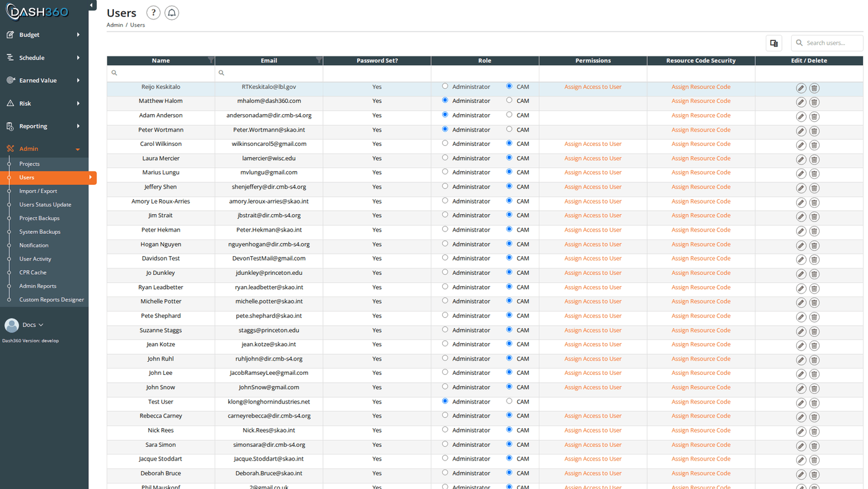868x489 pixels.
Task: Delete user Adam Anderson with trash icon
Action: (x=815, y=117)
